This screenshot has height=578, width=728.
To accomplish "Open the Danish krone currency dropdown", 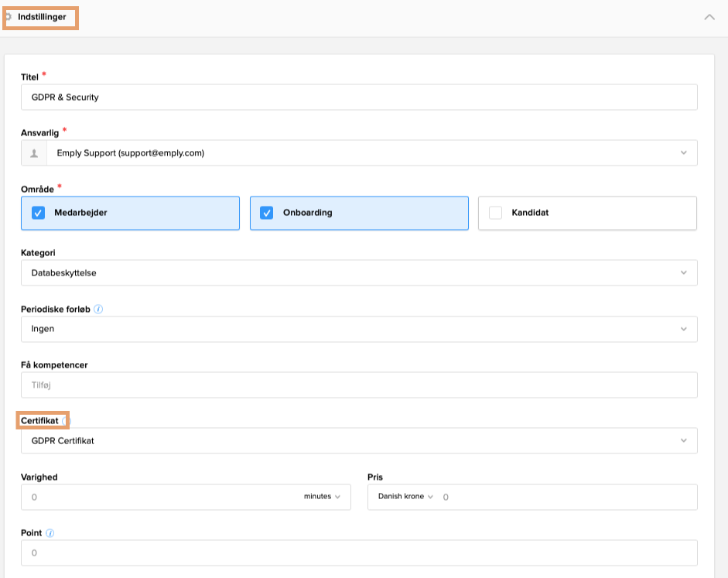I will coord(405,497).
